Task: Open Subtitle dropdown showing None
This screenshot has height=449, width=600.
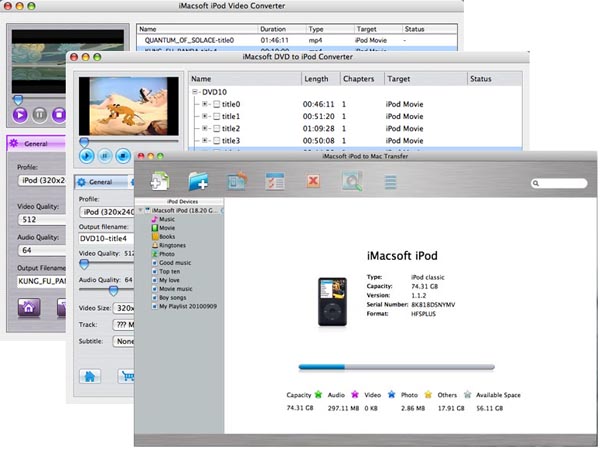Action: [124, 341]
